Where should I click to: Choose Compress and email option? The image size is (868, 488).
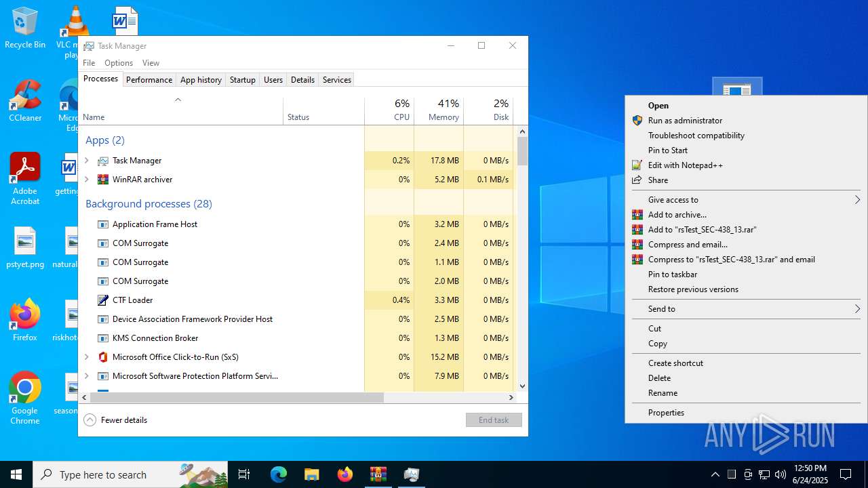[746, 245]
